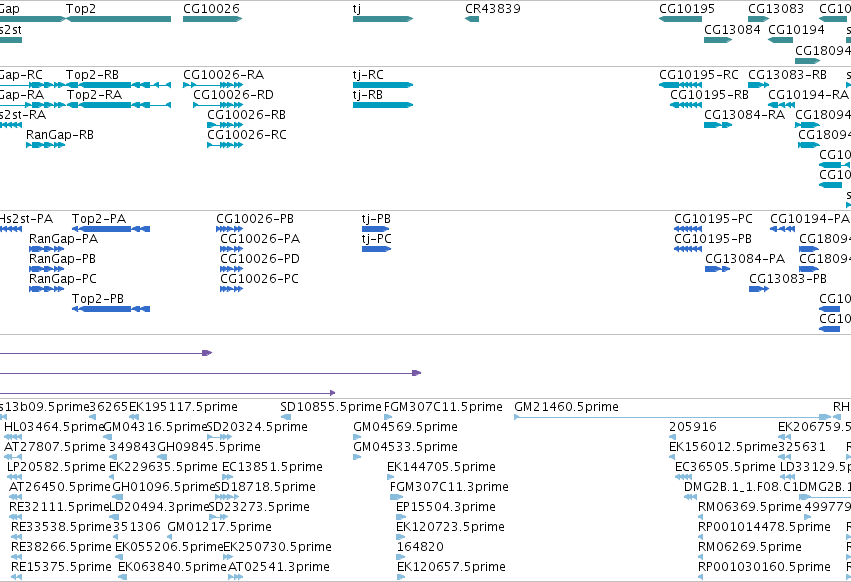Open protein CG13083-PB
Viewport: 851px width, 582px height.
click(788, 279)
